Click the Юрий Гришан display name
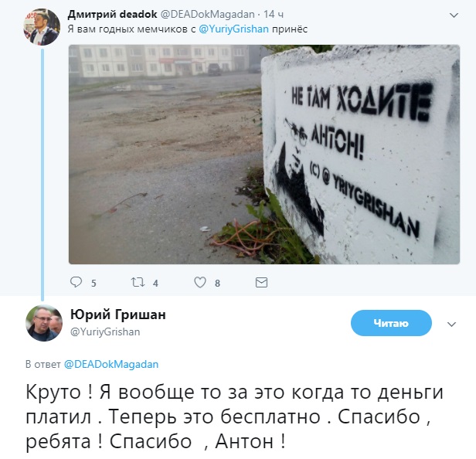The width and height of the screenshot is (476, 459). (x=118, y=314)
